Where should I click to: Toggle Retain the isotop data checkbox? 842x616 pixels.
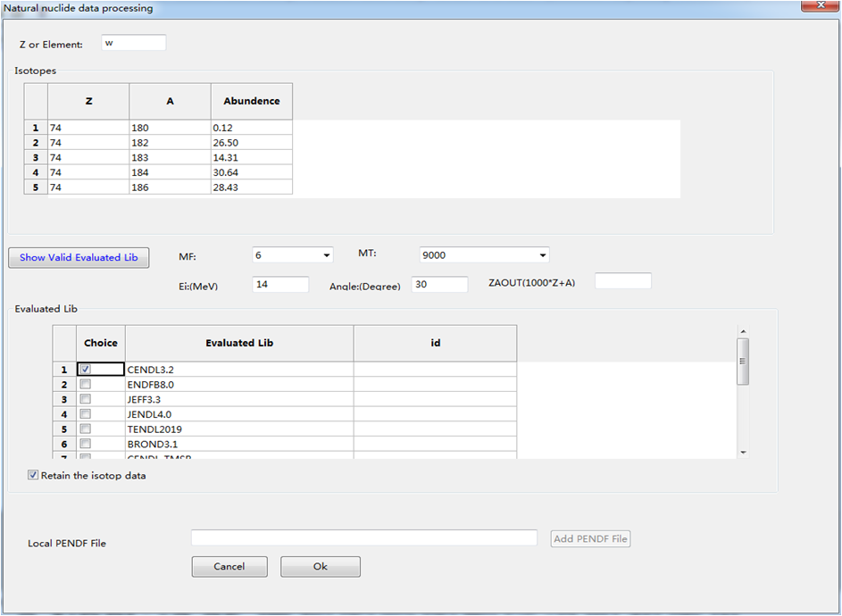34,476
